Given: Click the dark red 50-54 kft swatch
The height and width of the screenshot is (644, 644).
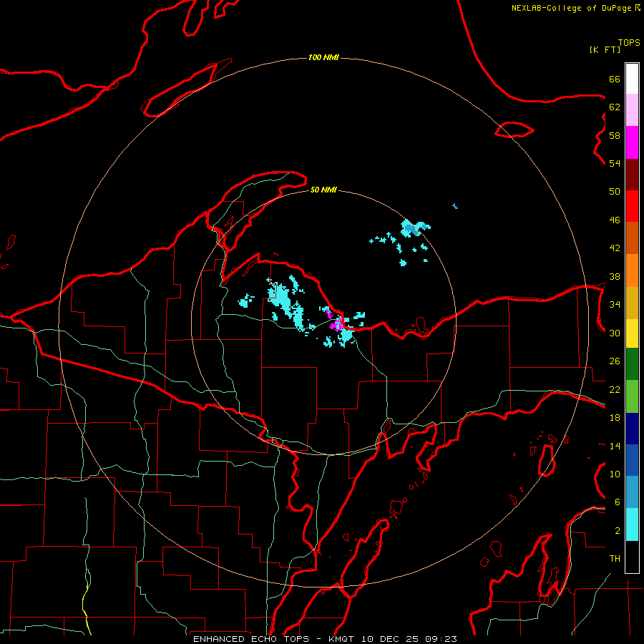Looking at the screenshot, I should tap(632, 175).
